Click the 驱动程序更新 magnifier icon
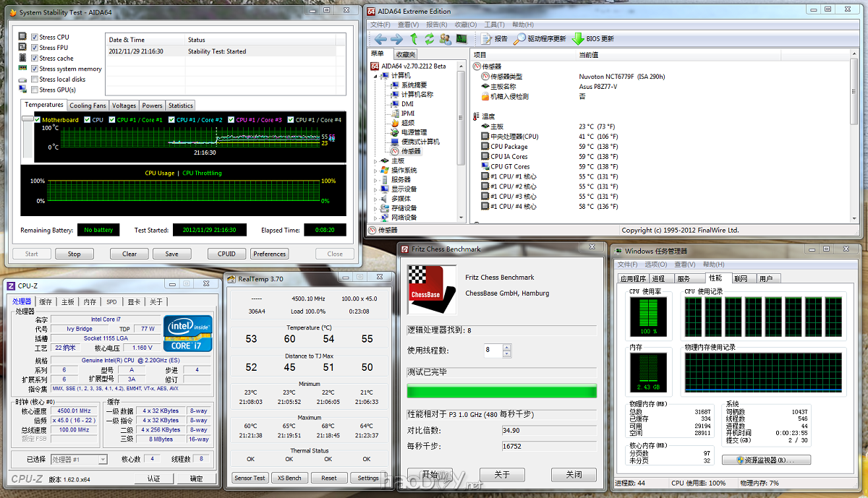 coord(519,39)
